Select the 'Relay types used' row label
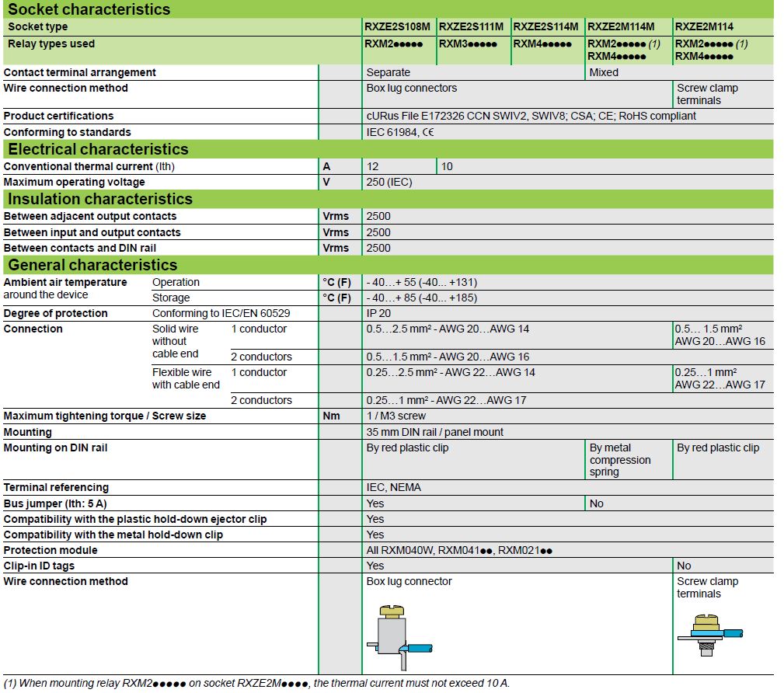 coord(51,44)
